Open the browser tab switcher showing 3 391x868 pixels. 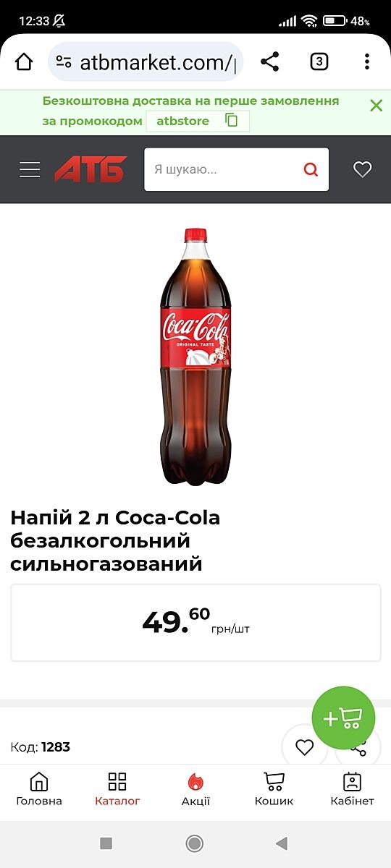319,62
